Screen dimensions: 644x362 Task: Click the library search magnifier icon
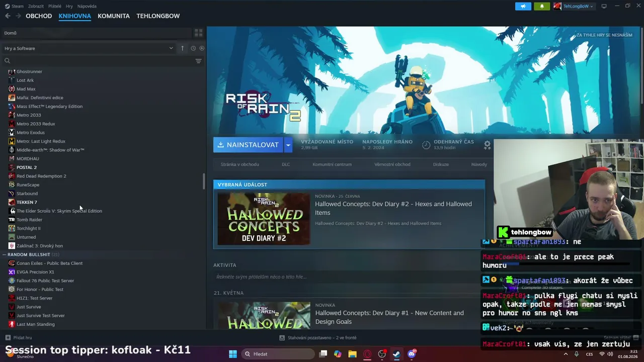[x=7, y=61]
